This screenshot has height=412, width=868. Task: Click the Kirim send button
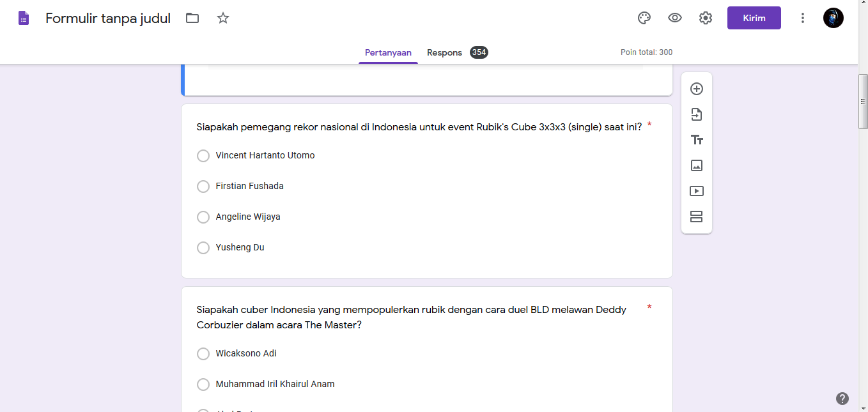coord(754,18)
